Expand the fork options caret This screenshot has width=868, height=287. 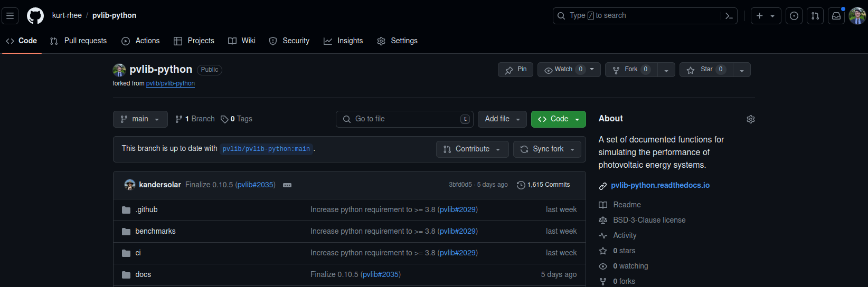click(666, 70)
